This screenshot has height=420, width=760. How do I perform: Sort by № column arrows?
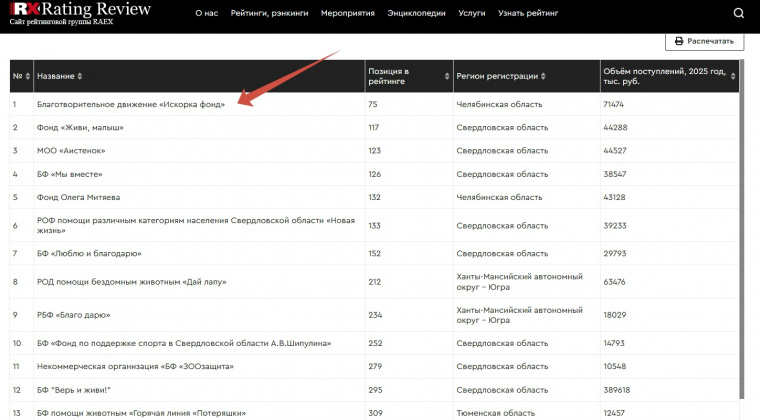[x=28, y=76]
